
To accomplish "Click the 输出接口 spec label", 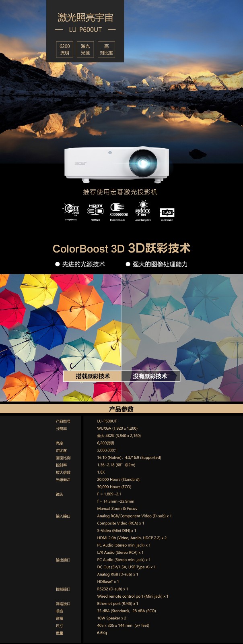I will pyautogui.click(x=63, y=560).
